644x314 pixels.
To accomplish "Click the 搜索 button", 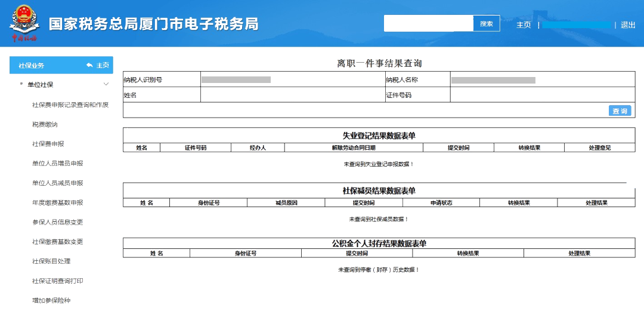I will 487,23.
